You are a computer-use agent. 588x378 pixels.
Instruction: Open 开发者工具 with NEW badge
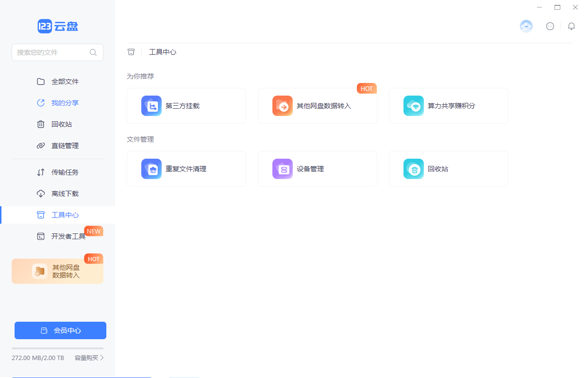click(x=68, y=236)
